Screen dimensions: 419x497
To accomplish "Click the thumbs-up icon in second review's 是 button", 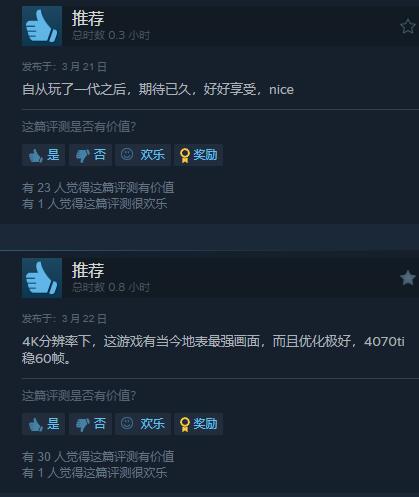I will pyautogui.click(x=36, y=424).
